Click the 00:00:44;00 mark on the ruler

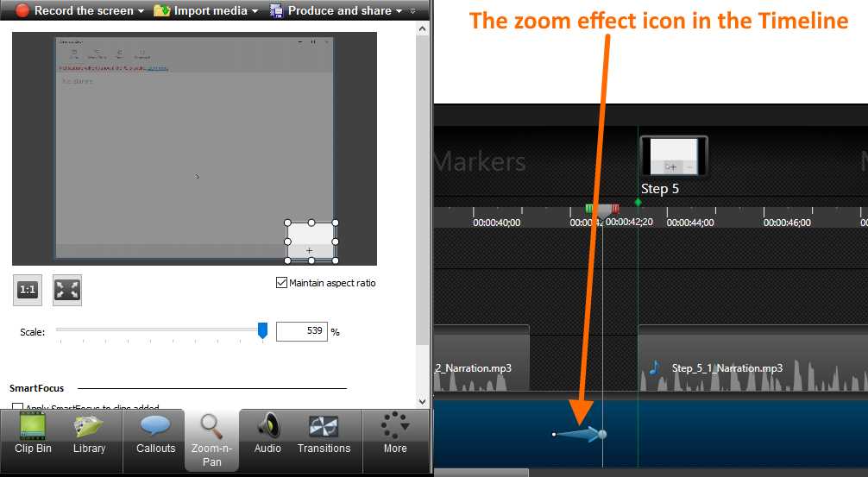689,223
